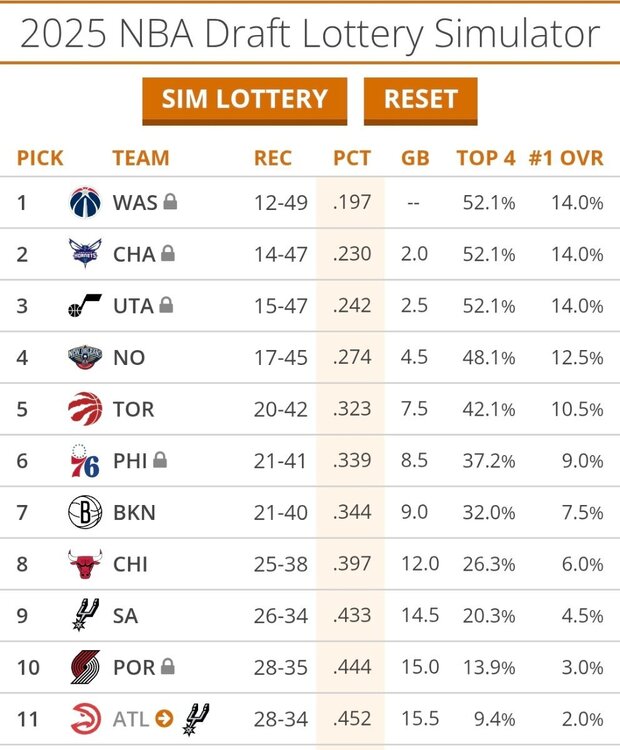Toggle the lock icon beside CHA
The width and height of the screenshot is (620, 750).
[x=168, y=254]
